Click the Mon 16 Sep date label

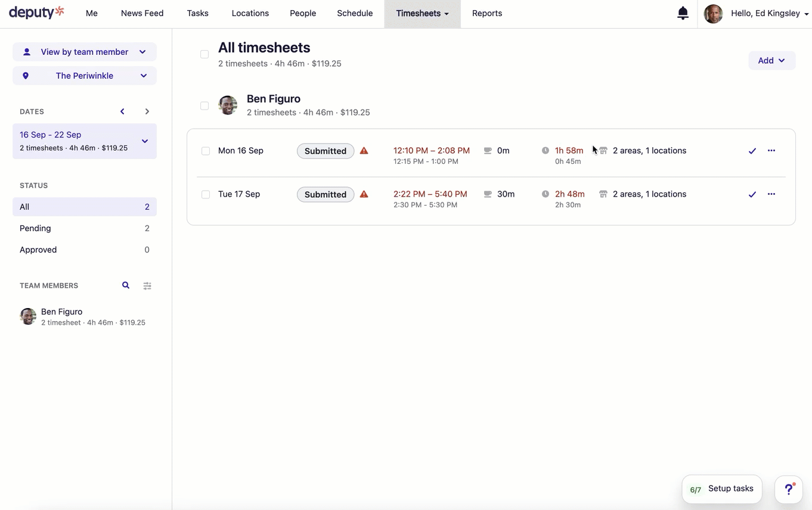coord(241,151)
